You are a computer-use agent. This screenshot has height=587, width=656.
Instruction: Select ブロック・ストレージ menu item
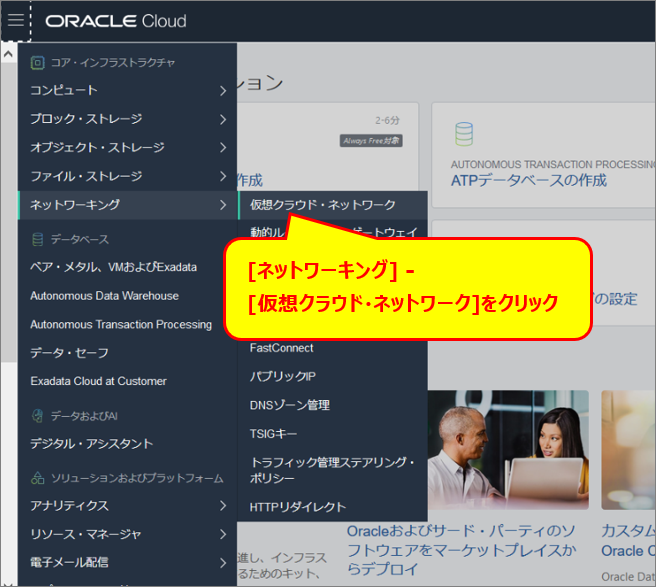click(x=128, y=119)
